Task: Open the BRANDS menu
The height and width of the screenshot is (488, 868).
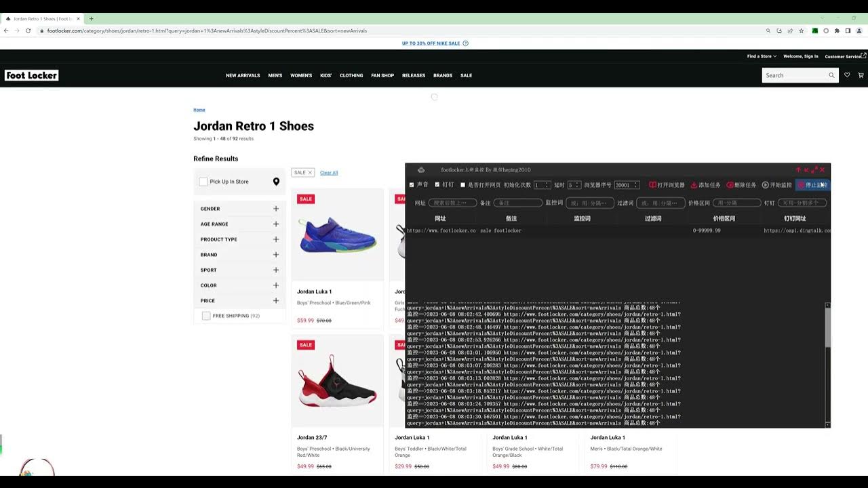Action: click(443, 75)
